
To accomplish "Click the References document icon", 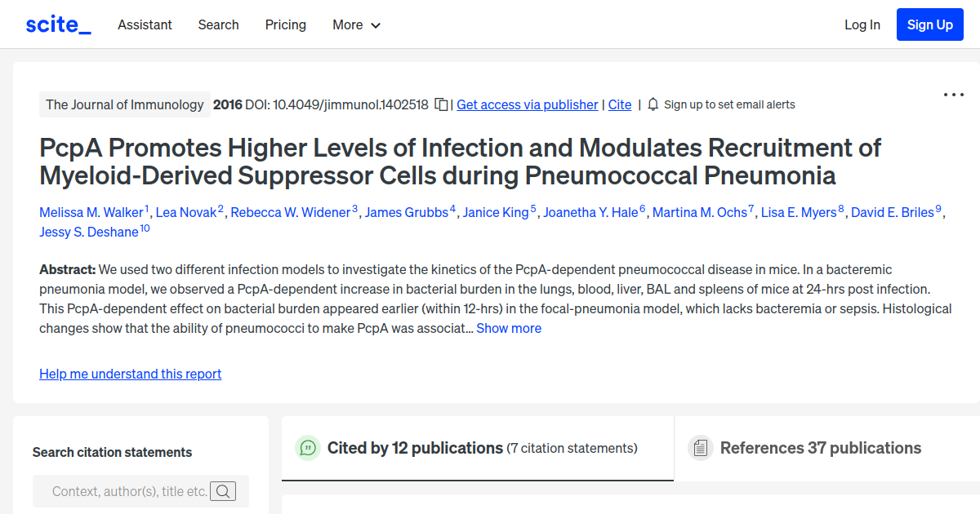I will [x=700, y=448].
